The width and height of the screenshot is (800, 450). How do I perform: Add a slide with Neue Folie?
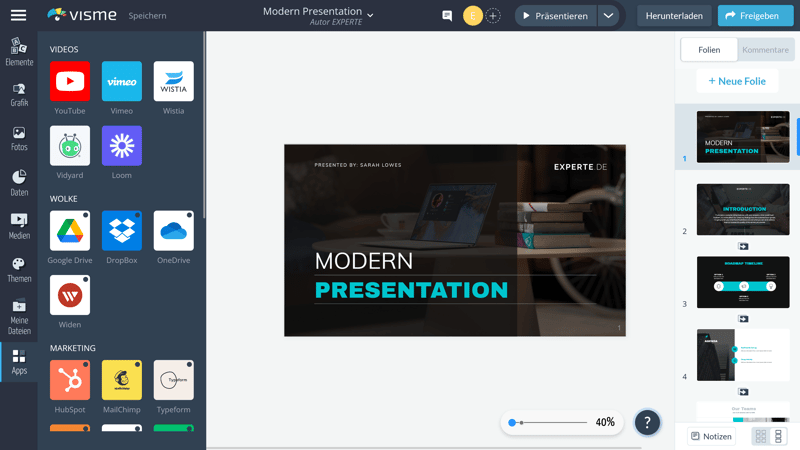pyautogui.click(x=737, y=81)
